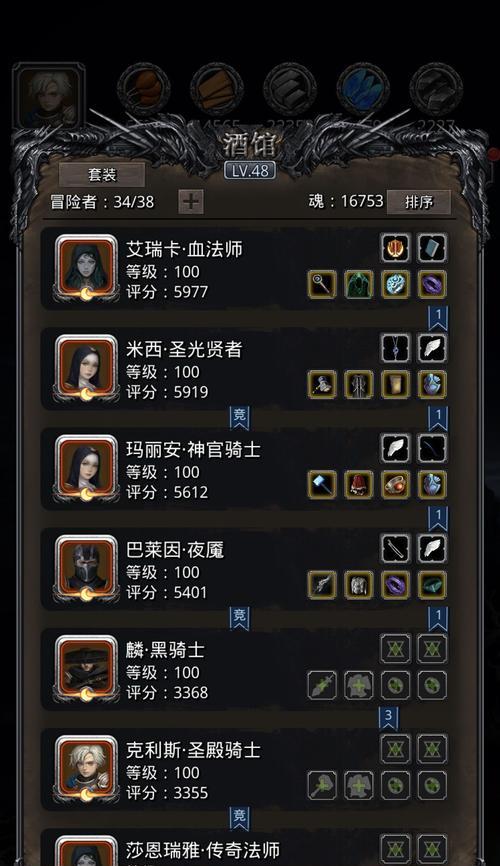
Task: Select the purple ring icon of 巴莱因·夜魇
Action: click(x=396, y=585)
